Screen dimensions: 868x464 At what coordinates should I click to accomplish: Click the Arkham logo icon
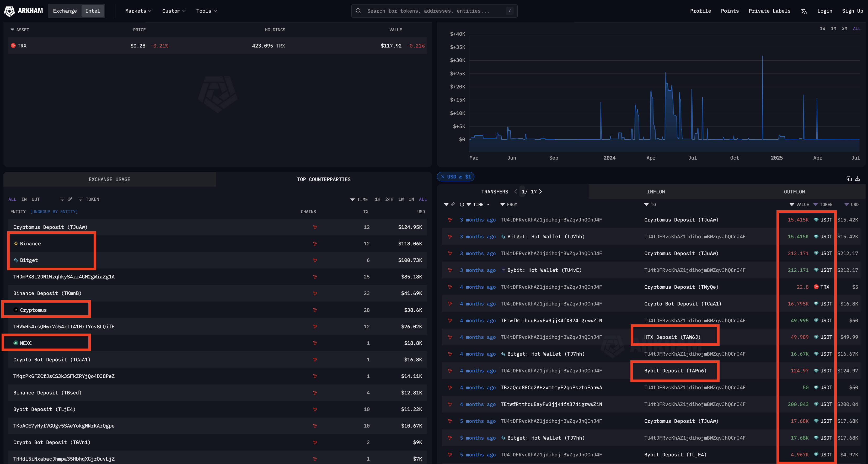(9, 11)
